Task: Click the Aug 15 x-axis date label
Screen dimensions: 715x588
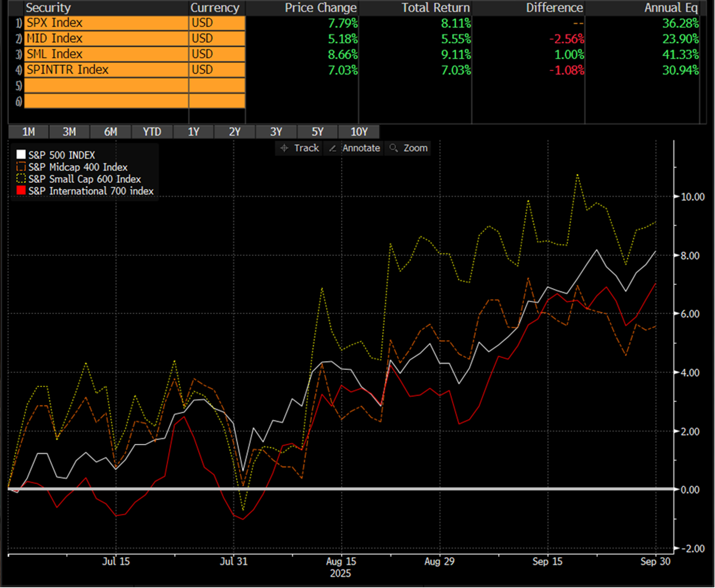Action: [x=341, y=561]
